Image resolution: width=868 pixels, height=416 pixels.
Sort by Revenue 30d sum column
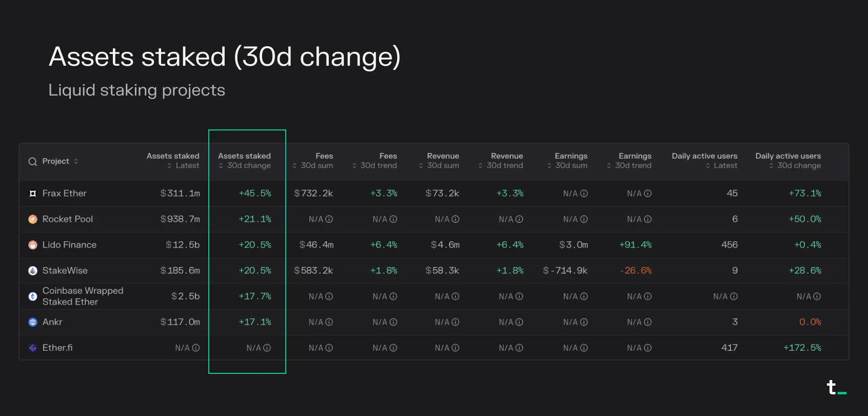(x=439, y=161)
